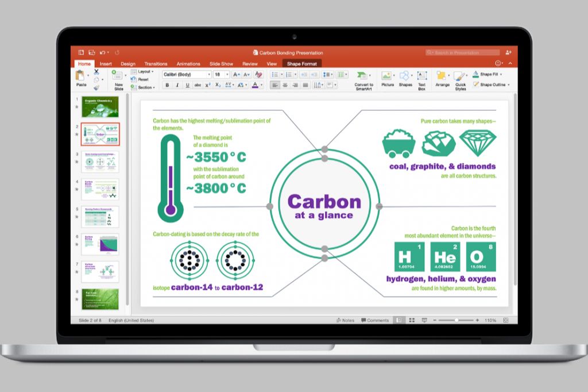Viewport: 588px width, 392px height.
Task: Toggle superscript formatting
Action: (x=208, y=85)
